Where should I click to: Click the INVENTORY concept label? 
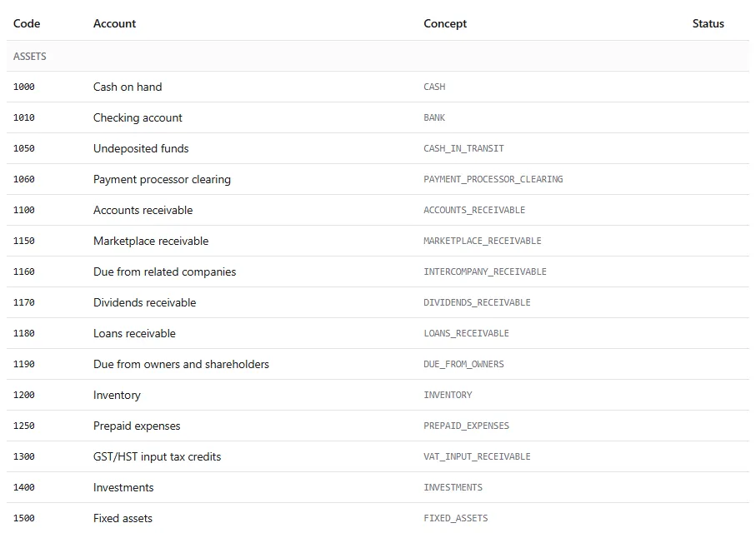[x=448, y=396]
